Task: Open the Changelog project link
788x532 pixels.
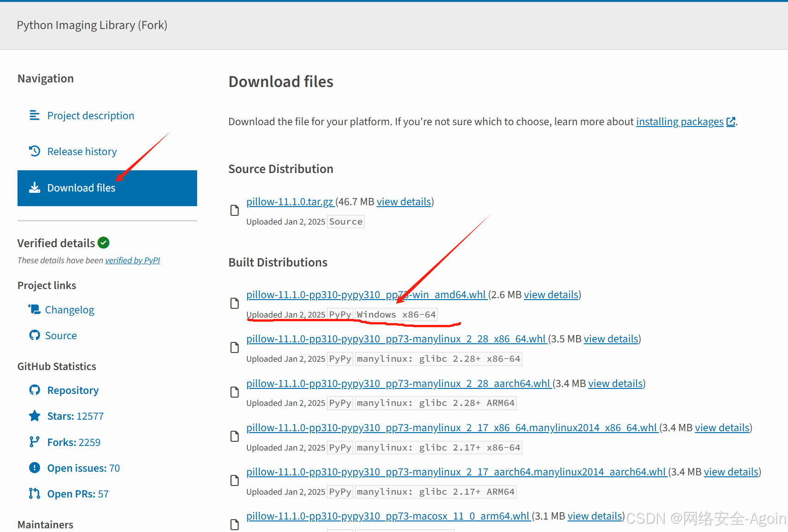Action: tap(70, 310)
